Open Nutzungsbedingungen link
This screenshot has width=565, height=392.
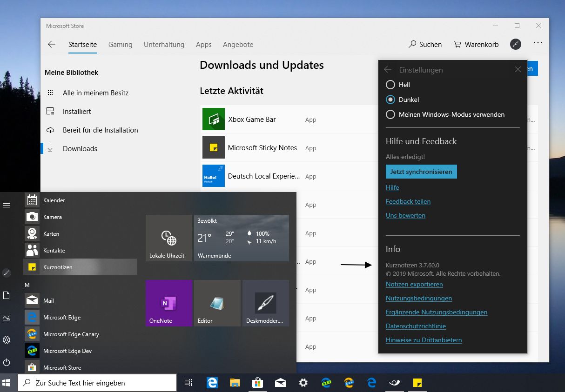pyautogui.click(x=419, y=298)
